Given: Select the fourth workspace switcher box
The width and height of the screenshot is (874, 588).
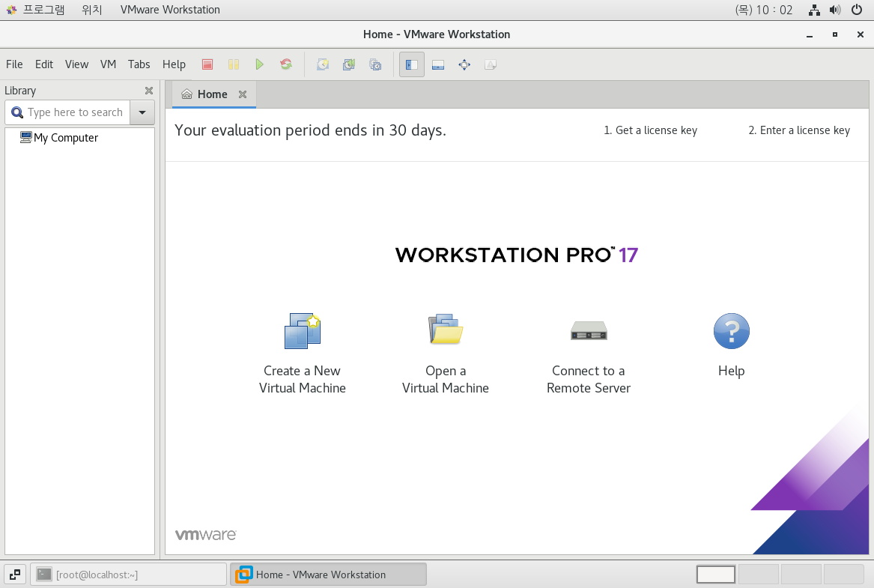Looking at the screenshot, I should (x=843, y=574).
